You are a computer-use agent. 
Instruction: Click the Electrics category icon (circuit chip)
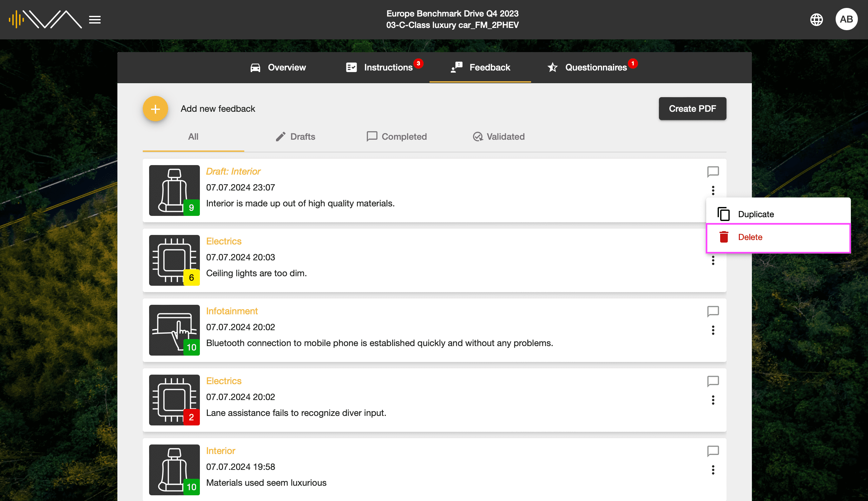click(x=174, y=260)
